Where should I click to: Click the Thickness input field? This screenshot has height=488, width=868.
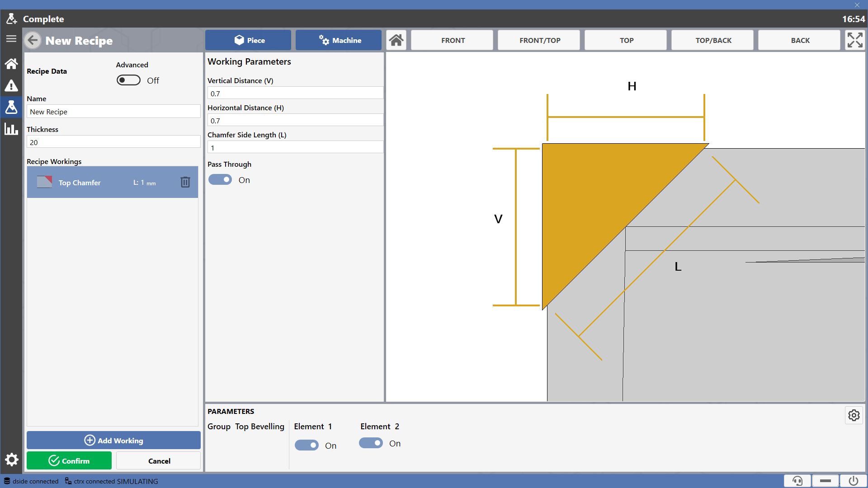[113, 142]
